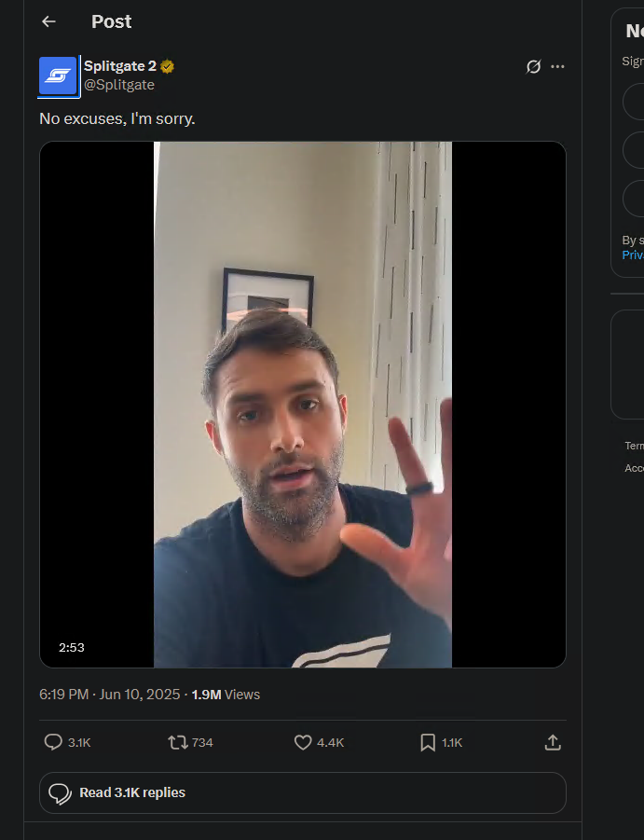Open the Read 3.1K replies button
Image resolution: width=644 pixels, height=840 pixels.
coord(303,792)
